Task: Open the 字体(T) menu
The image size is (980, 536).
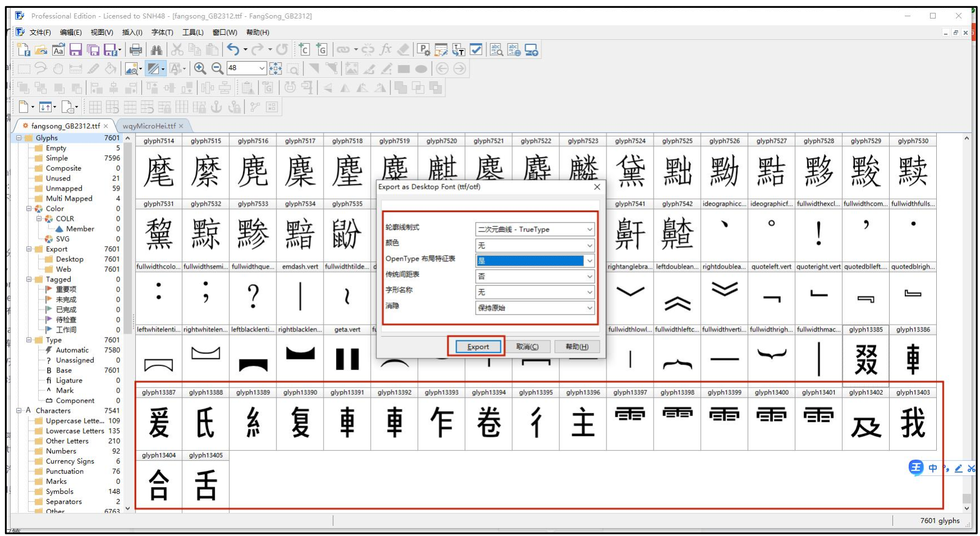Action: 162,32
